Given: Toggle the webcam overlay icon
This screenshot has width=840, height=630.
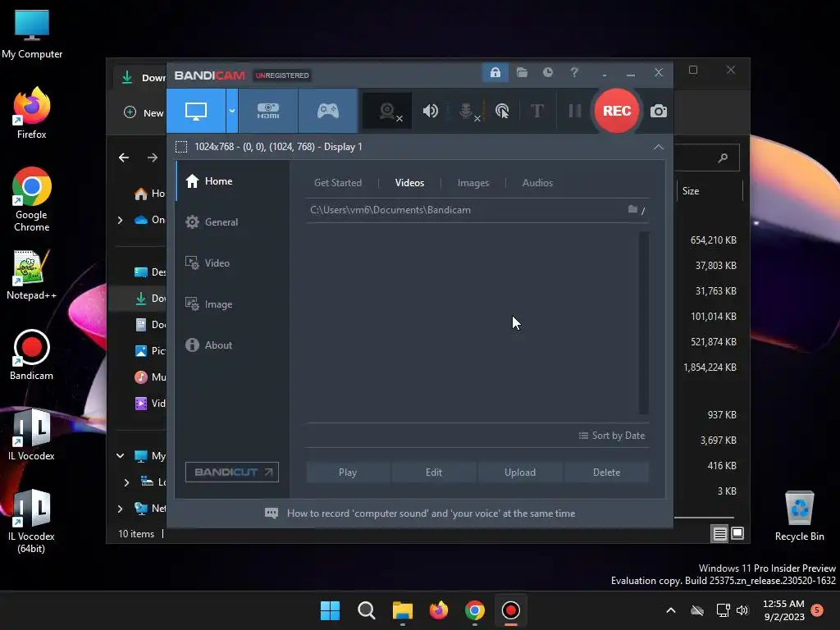Looking at the screenshot, I should 387,111.
